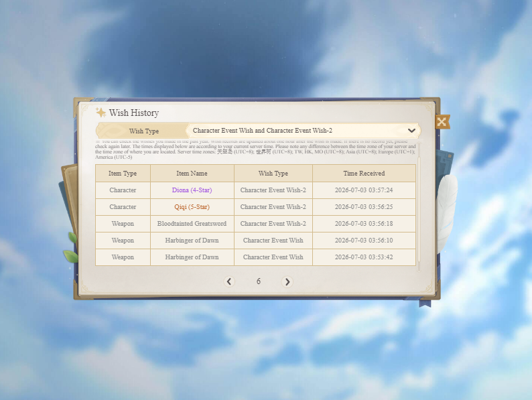Click Bloodtainted Greatsword item name

[x=192, y=224]
